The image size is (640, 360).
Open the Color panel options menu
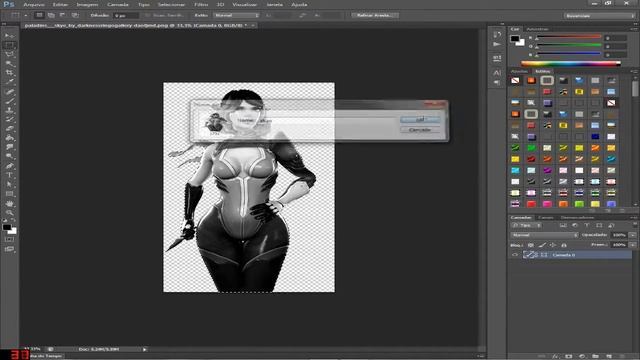click(x=635, y=29)
